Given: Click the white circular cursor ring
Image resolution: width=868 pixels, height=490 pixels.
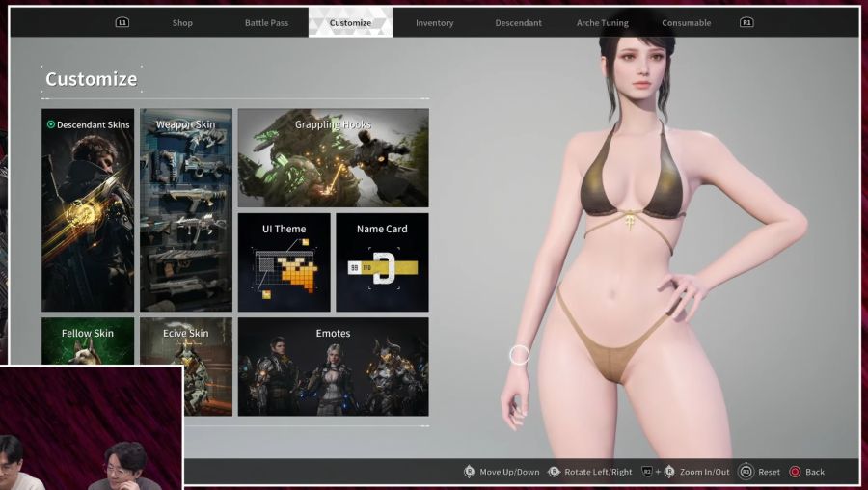Looking at the screenshot, I should pos(519,355).
